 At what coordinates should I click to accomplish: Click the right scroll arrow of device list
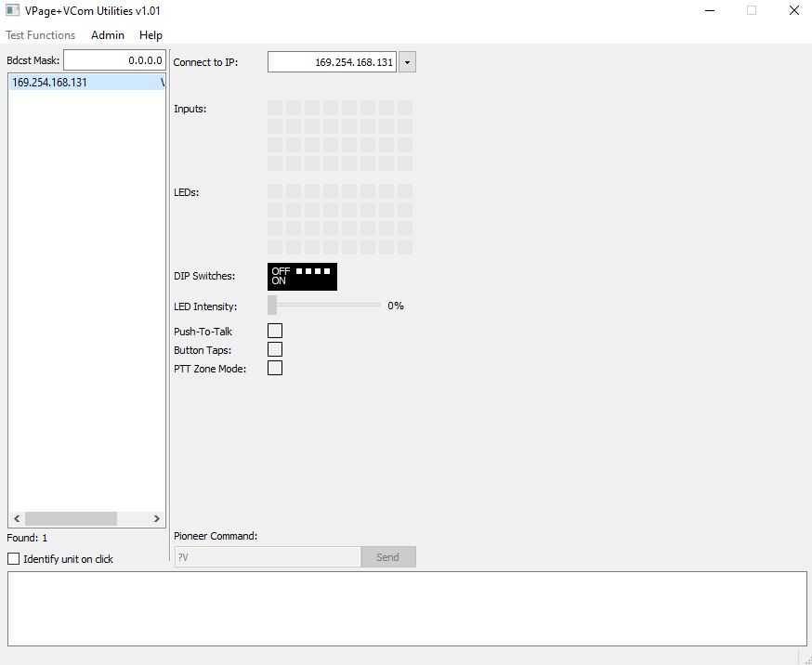157,519
